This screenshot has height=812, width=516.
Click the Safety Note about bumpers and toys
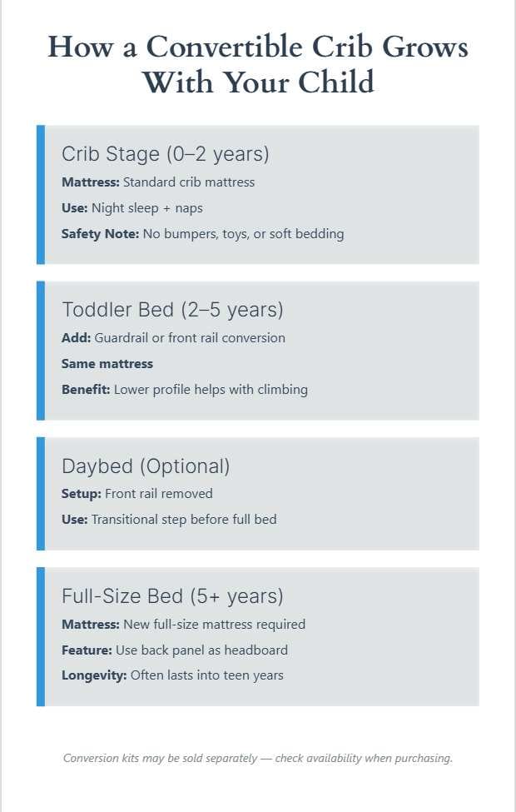point(202,234)
